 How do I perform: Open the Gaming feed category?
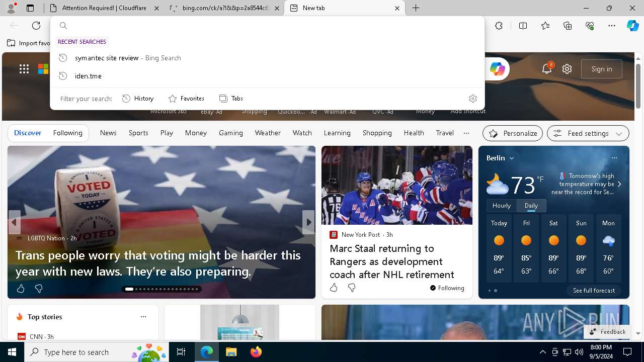pyautogui.click(x=231, y=133)
